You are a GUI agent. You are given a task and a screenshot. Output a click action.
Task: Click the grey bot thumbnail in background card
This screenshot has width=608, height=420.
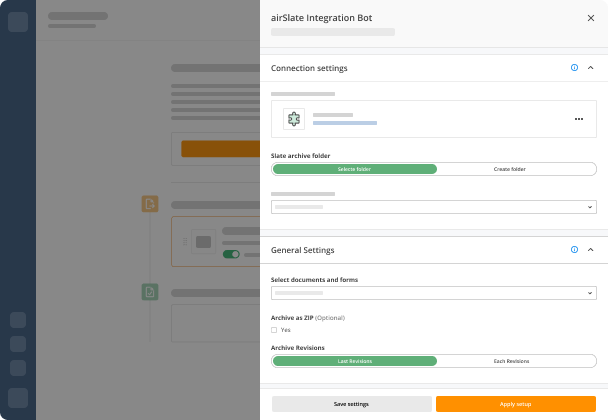pos(203,242)
